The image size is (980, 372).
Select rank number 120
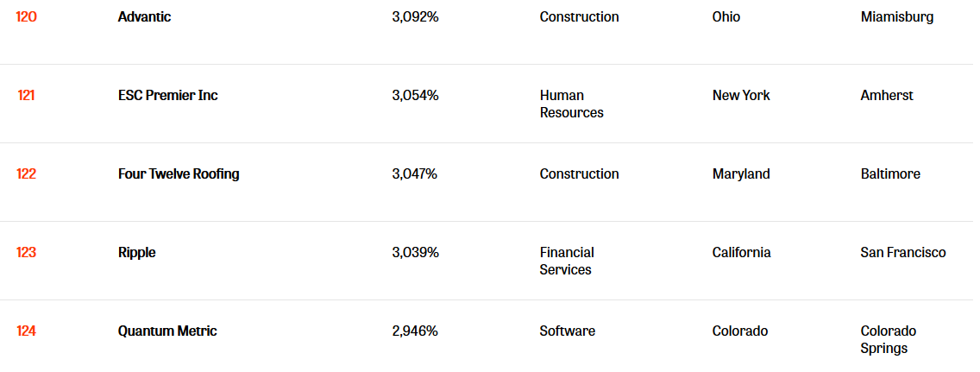point(26,17)
